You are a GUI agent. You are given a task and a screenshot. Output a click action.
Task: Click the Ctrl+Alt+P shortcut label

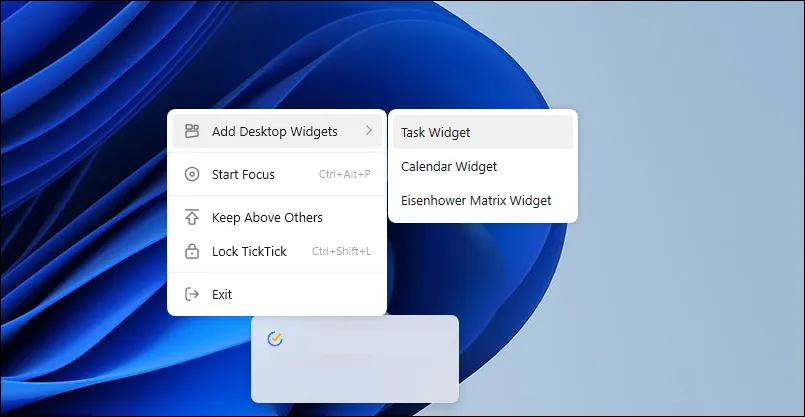[344, 175]
